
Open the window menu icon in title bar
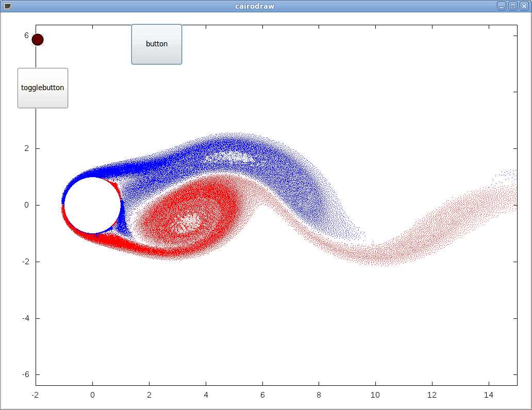7,6
